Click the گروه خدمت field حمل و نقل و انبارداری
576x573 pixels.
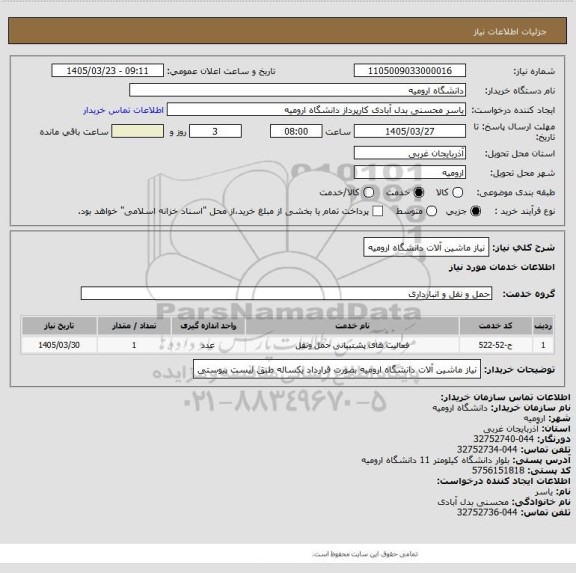pos(286,293)
